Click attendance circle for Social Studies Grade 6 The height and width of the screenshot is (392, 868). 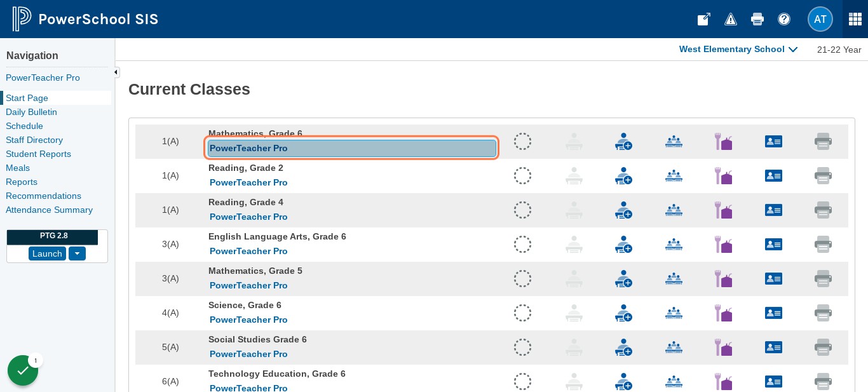[x=522, y=348]
